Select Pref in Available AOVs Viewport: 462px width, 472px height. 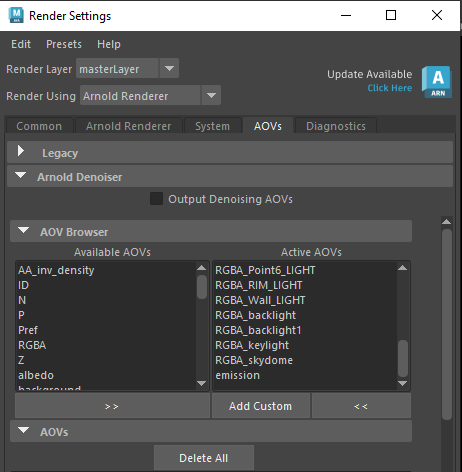28,330
